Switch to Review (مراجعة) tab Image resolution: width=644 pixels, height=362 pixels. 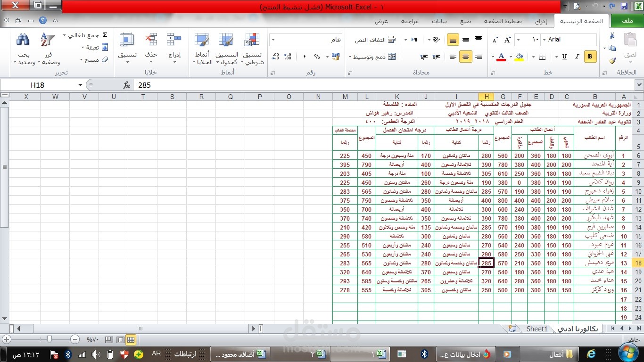(x=410, y=21)
